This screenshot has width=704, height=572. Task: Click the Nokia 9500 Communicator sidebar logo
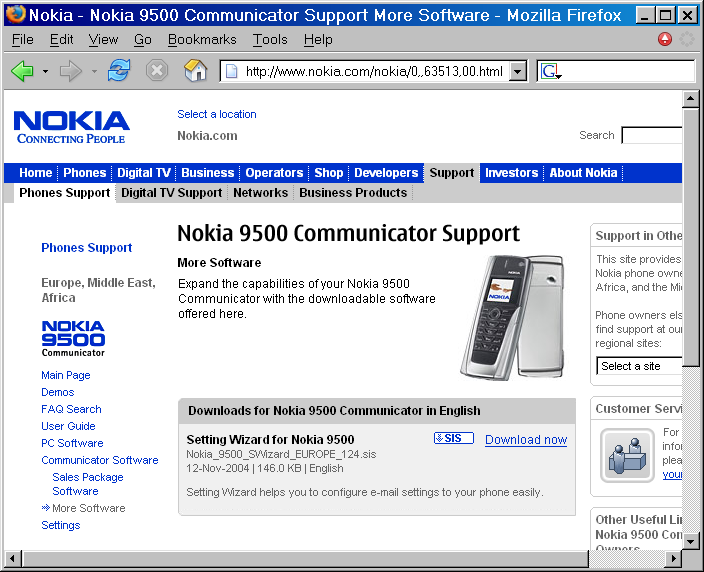point(73,339)
